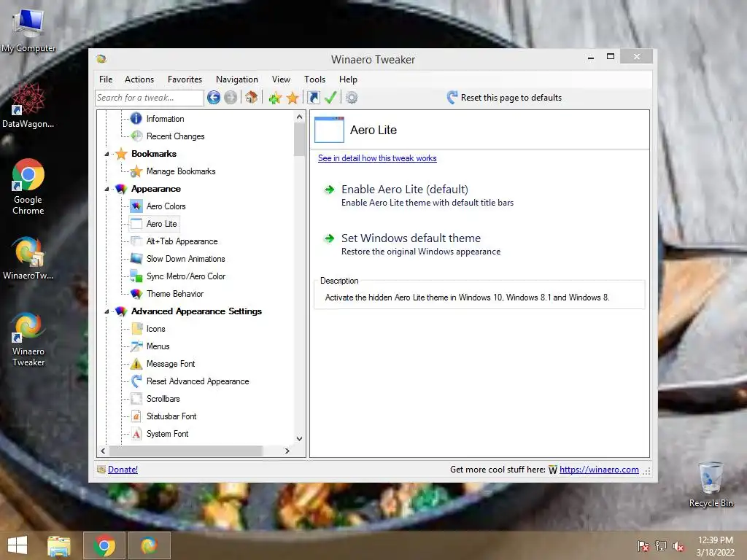Screen dimensions: 747x560
Task: Go to the Home page icon
Action: pos(251,98)
